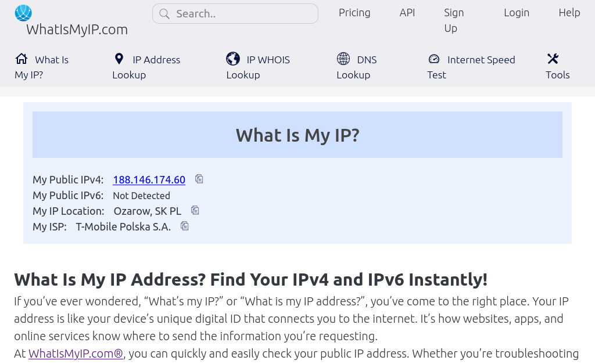
Task: Click the magnifying glass search icon
Action: tap(164, 14)
